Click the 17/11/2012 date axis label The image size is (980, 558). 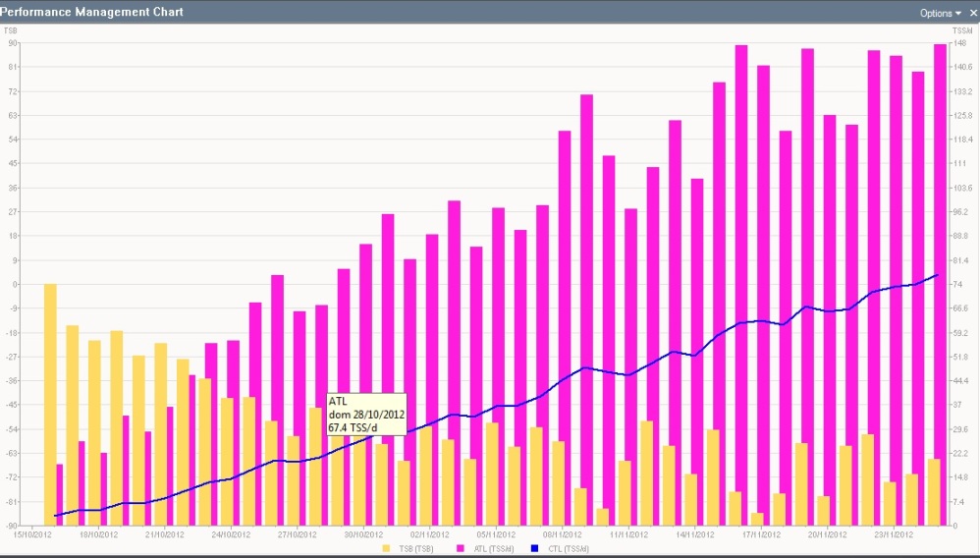coord(761,534)
